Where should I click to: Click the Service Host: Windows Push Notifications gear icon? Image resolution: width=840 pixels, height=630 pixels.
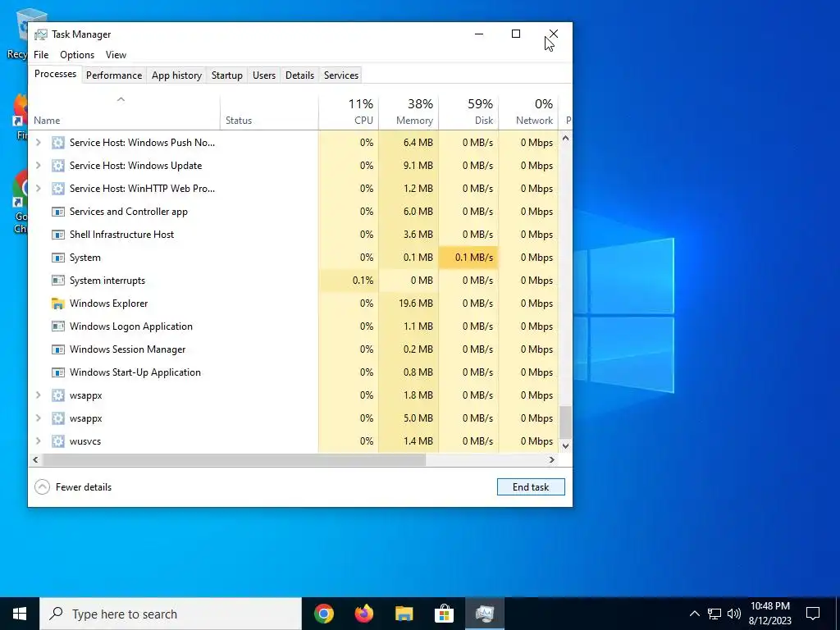(58, 143)
